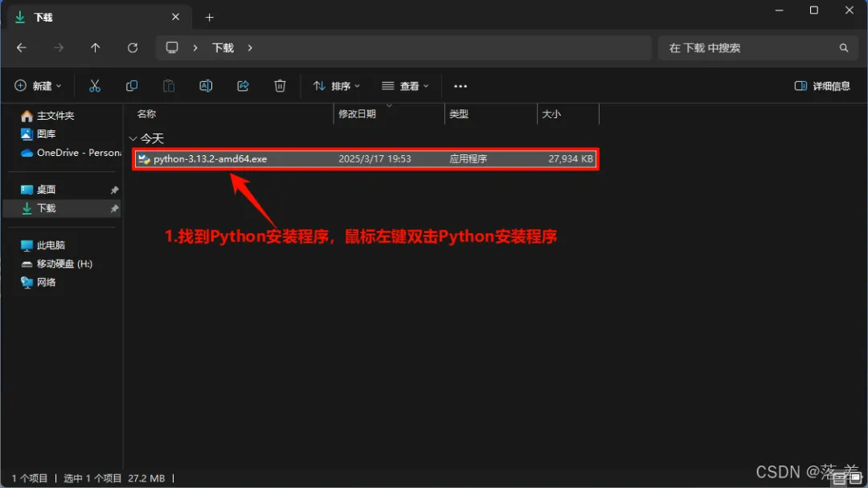Image resolution: width=868 pixels, height=488 pixels.
Task: Go up one folder level
Action: [x=95, y=48]
